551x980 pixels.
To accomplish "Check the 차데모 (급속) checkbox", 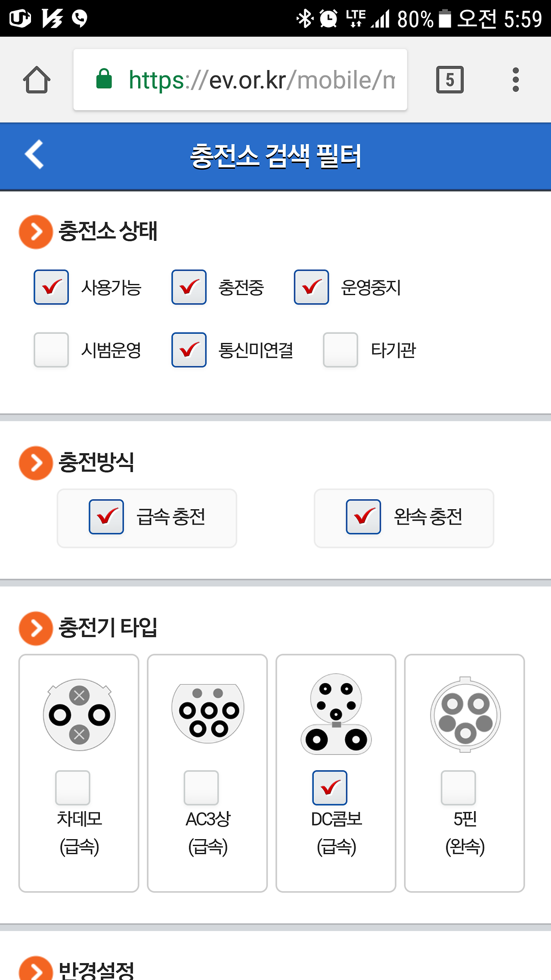I will pos(73,788).
